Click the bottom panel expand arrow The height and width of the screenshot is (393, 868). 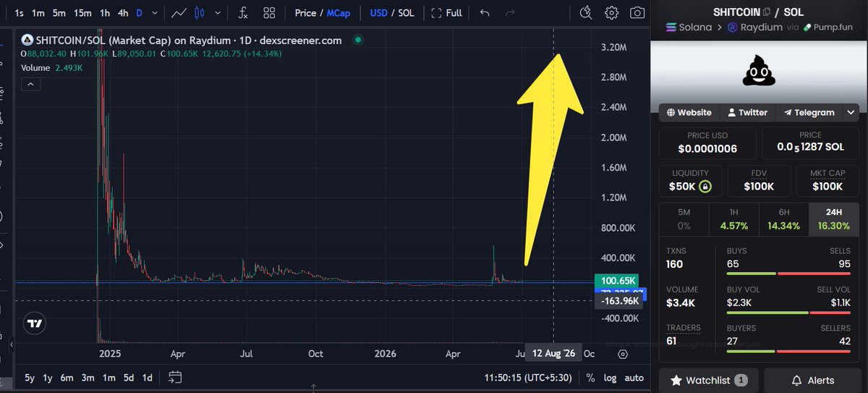[312, 389]
